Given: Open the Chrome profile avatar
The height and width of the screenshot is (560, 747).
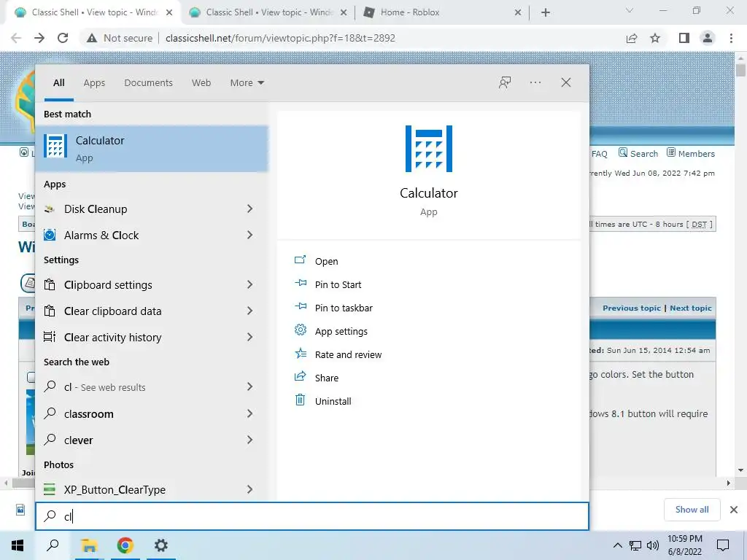Looking at the screenshot, I should [708, 38].
